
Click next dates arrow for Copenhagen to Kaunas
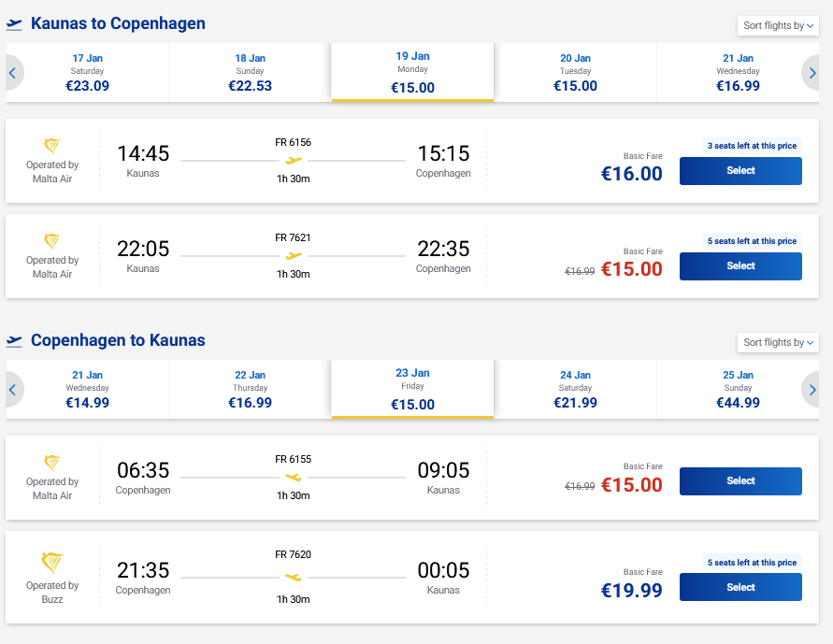pyautogui.click(x=811, y=389)
